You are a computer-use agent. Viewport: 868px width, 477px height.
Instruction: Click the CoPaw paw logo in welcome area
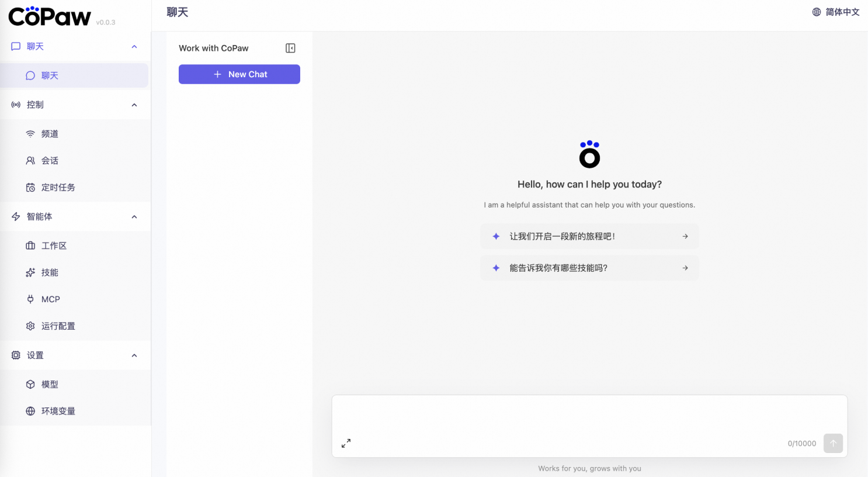pyautogui.click(x=589, y=154)
